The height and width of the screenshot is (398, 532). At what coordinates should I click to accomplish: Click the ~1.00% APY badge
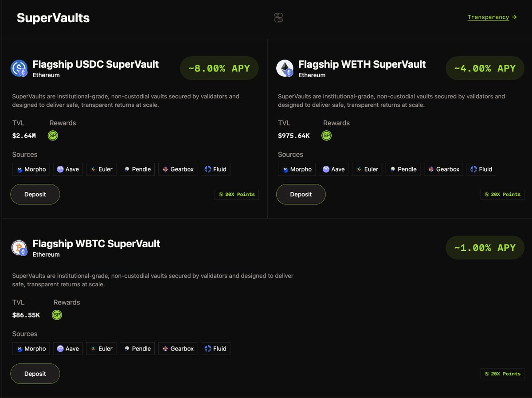tap(485, 248)
